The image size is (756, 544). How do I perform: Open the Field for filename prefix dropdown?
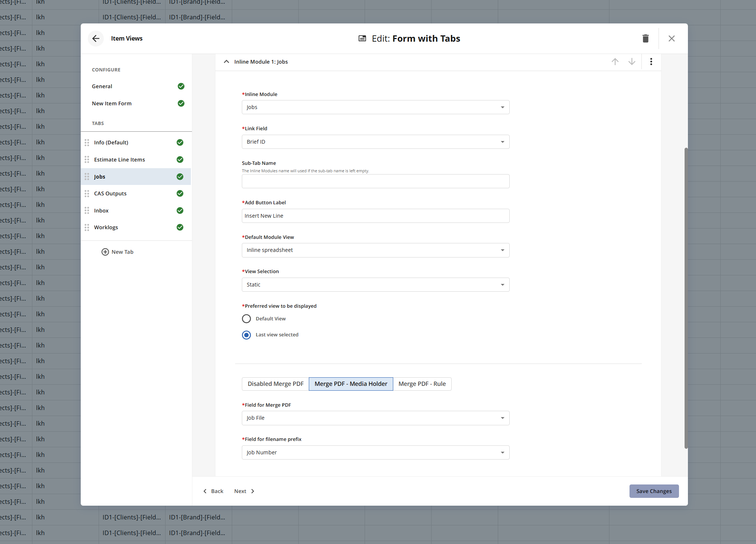pos(375,452)
